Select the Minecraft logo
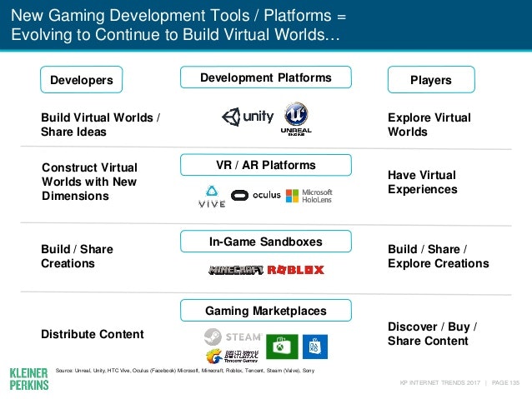This screenshot has height=399, width=532. [236, 270]
